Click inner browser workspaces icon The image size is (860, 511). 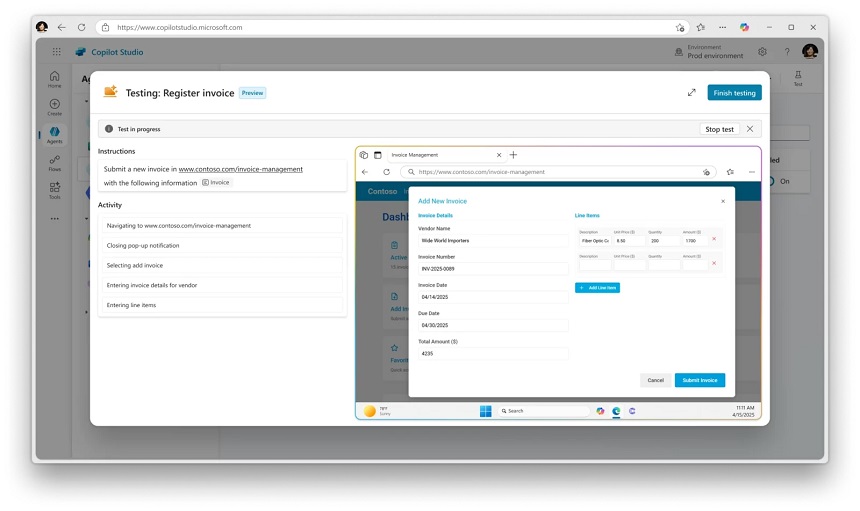[364, 155]
